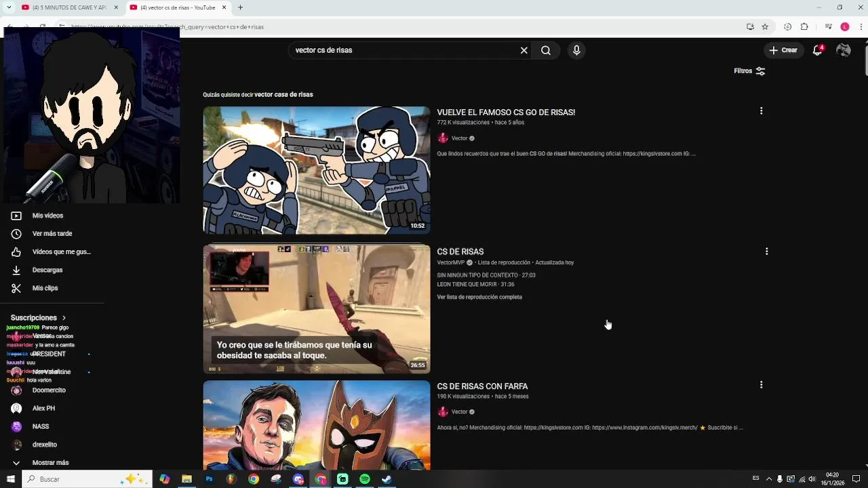
Task: Open options menu for VUELVE EL FAMOSO CS GO DE RISAS
Action: pos(761,110)
